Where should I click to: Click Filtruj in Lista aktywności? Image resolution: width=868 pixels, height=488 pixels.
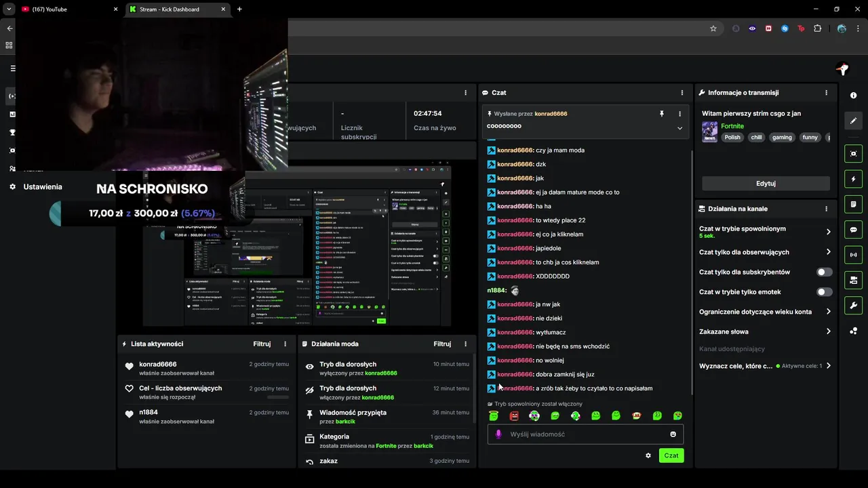(262, 344)
